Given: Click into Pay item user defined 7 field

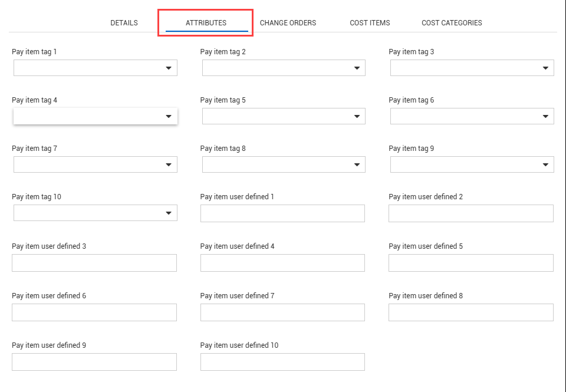Looking at the screenshot, I should (x=282, y=312).
